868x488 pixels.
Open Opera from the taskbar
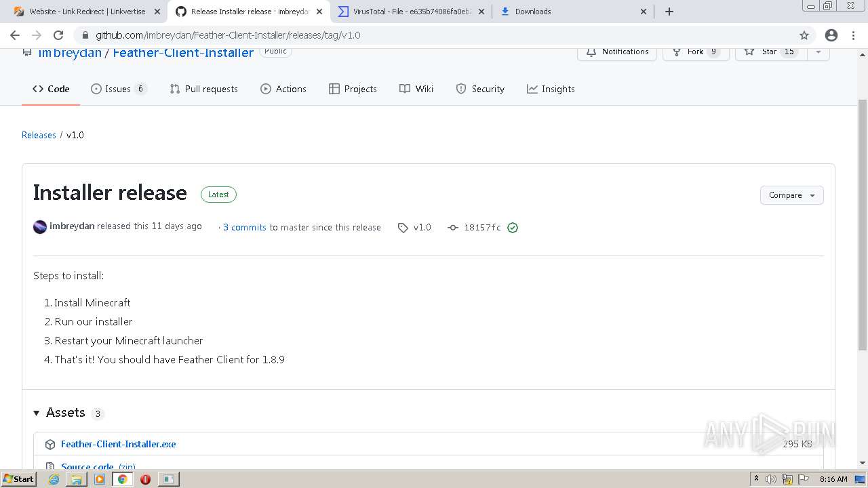145,479
